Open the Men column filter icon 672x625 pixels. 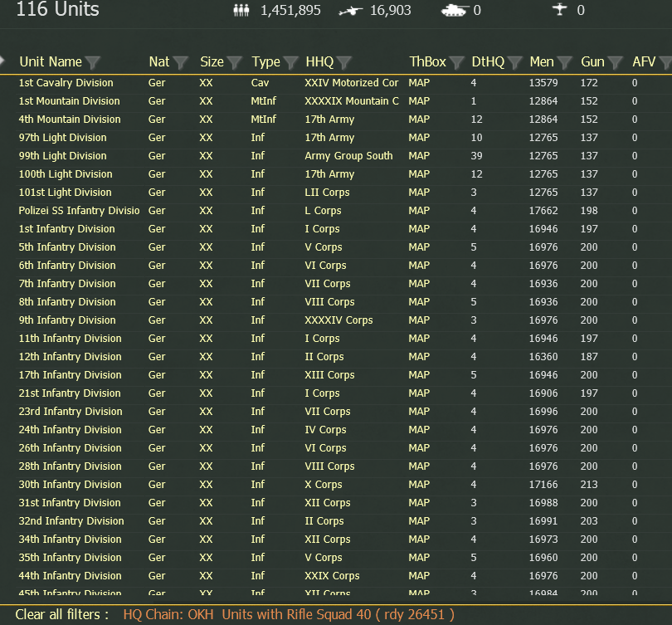tap(565, 62)
